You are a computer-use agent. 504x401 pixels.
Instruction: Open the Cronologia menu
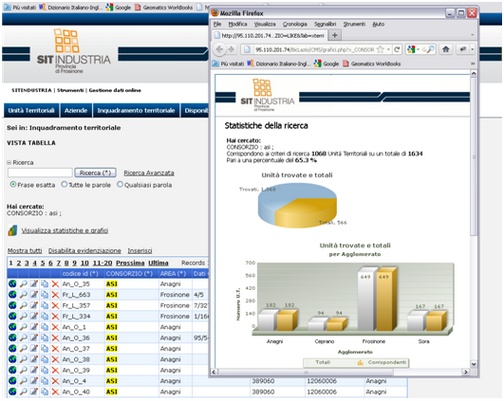click(x=295, y=24)
